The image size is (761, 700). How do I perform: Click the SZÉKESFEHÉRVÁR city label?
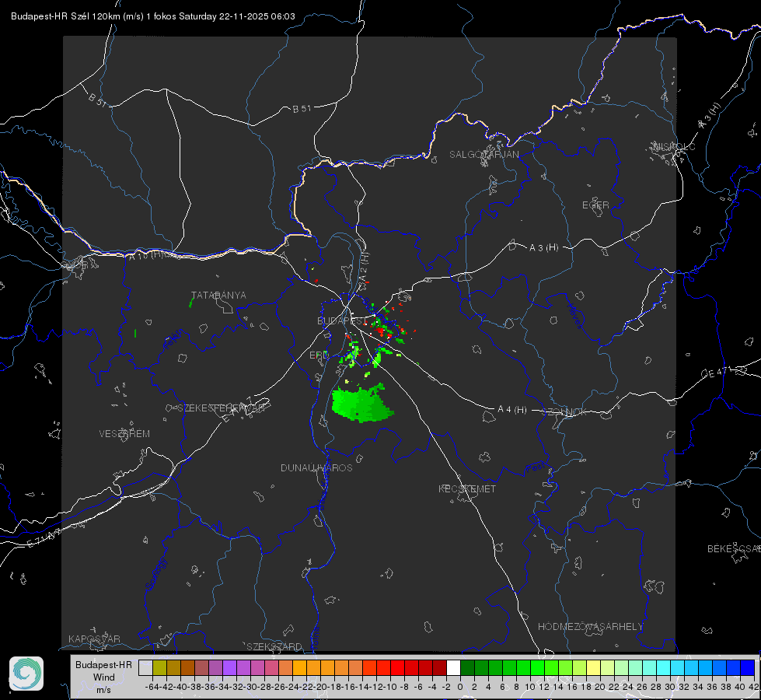221,408
